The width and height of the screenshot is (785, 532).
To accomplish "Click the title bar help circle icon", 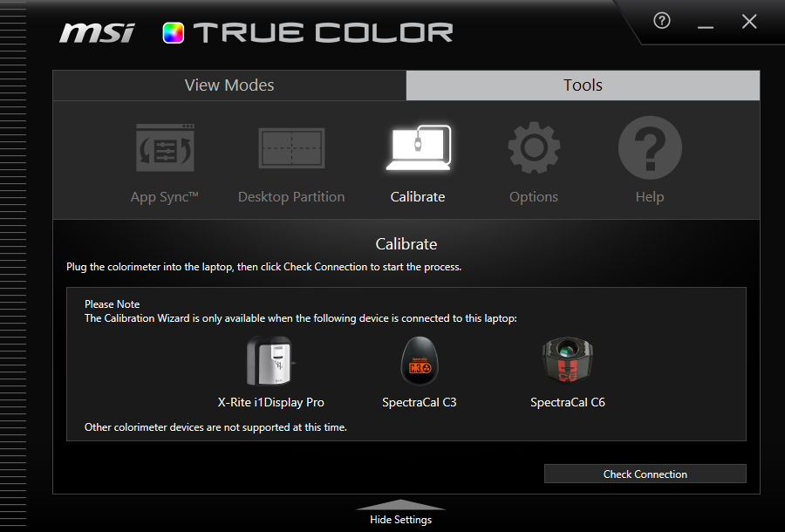I will (662, 21).
